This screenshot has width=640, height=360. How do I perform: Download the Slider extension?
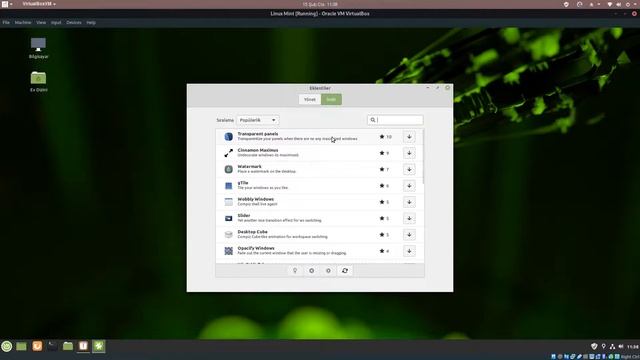tap(409, 218)
